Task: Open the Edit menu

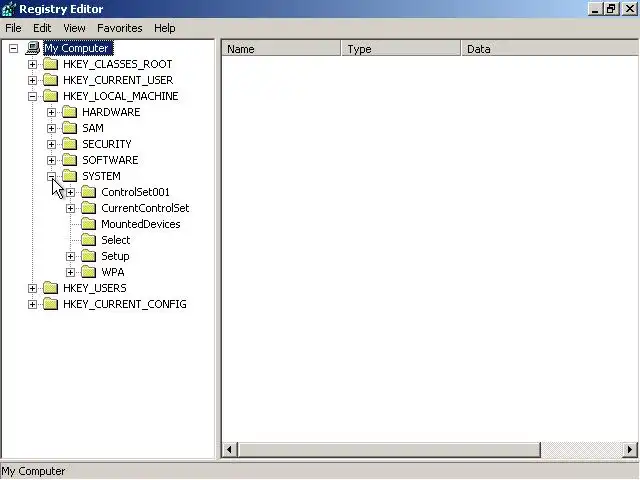Action: (42, 28)
